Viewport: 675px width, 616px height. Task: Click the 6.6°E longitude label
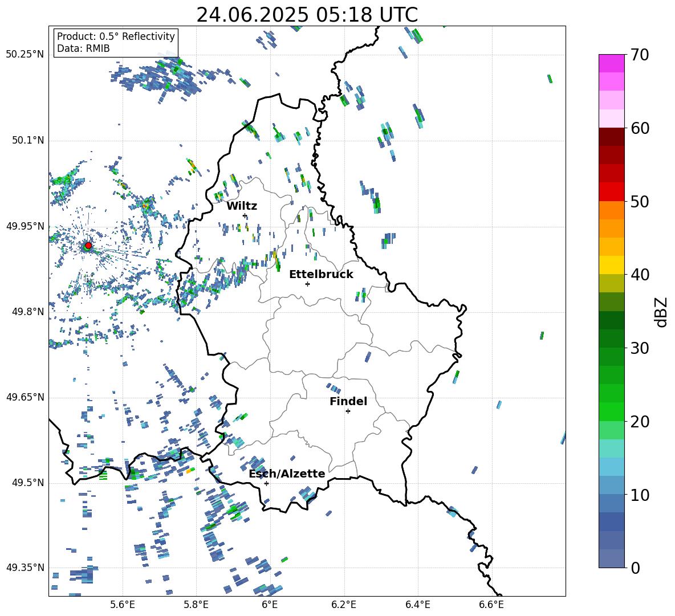click(x=491, y=605)
